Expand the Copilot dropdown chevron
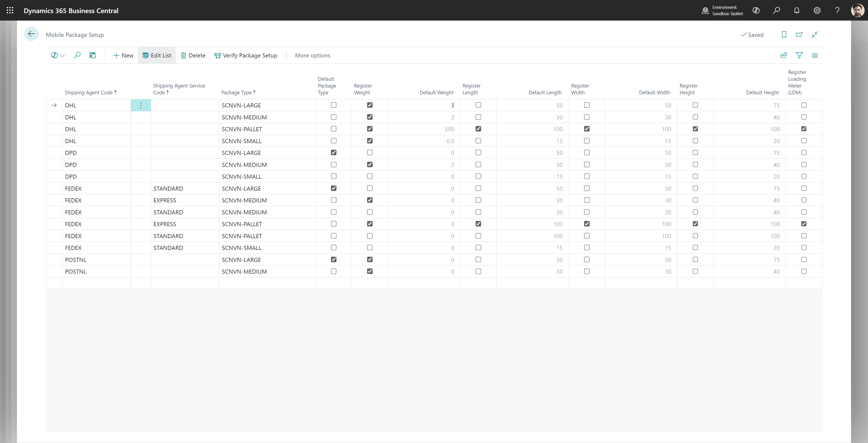The height and width of the screenshot is (443, 868). point(62,56)
